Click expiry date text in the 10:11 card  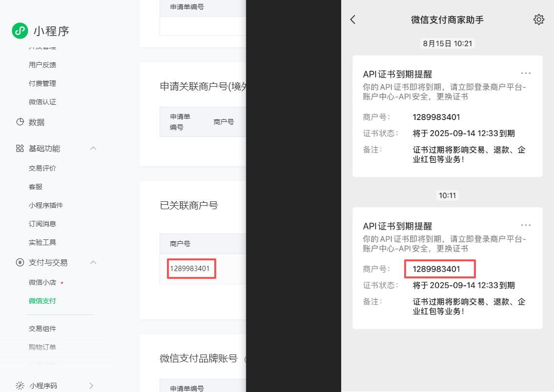coord(464,285)
